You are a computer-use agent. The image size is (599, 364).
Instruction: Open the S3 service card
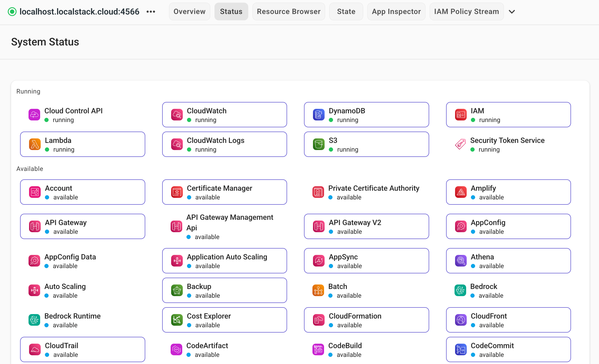[x=366, y=144]
